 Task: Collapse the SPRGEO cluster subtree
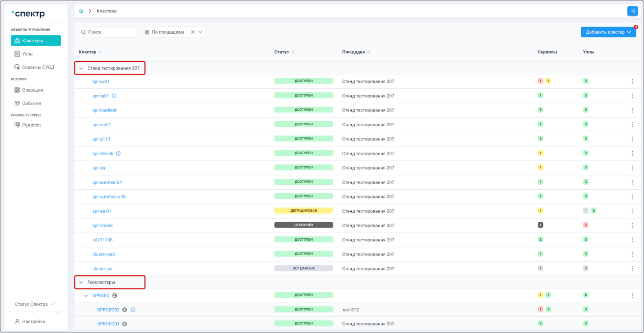tap(86, 296)
